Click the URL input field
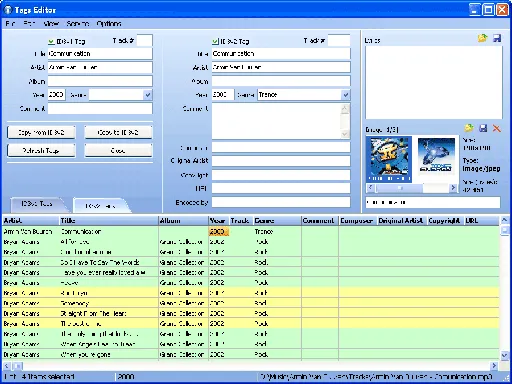512x384 pixels. coord(281,189)
